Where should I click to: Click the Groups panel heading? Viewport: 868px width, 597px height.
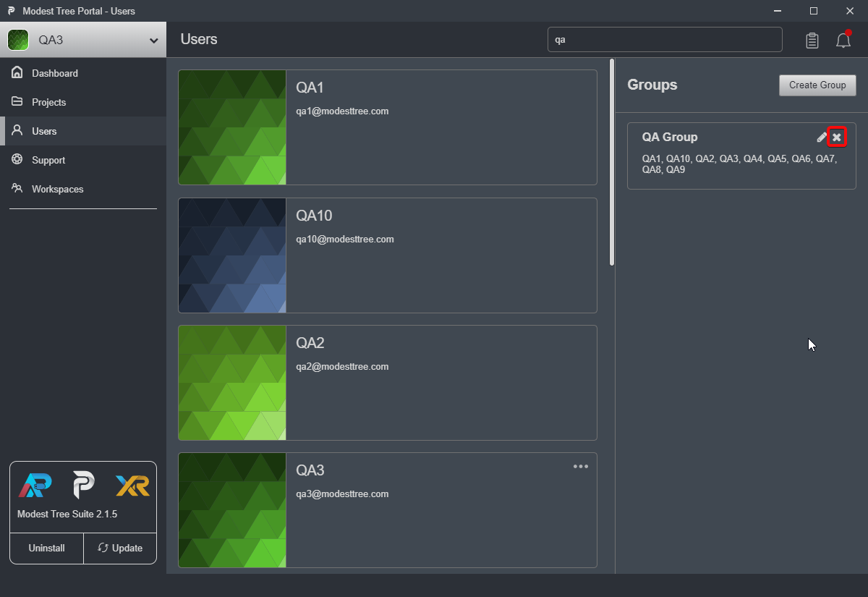652,85
